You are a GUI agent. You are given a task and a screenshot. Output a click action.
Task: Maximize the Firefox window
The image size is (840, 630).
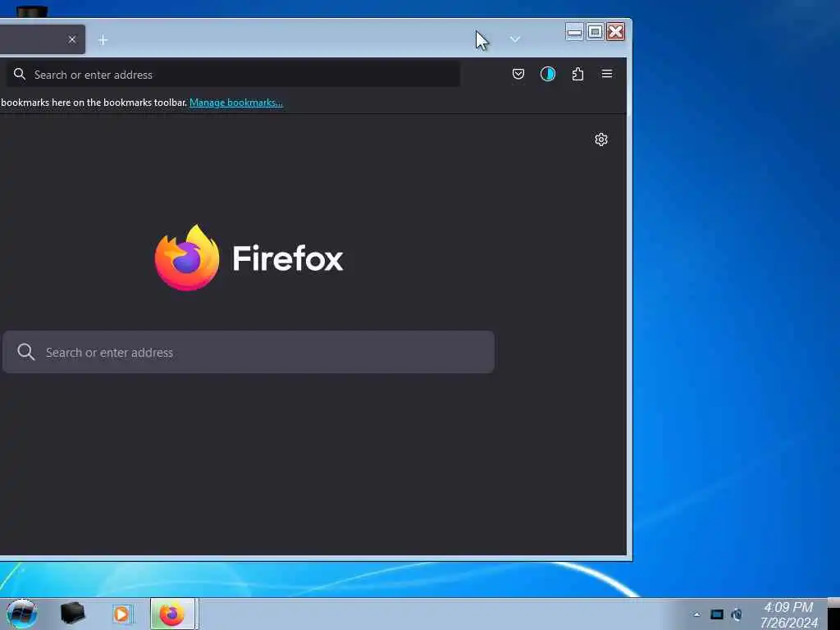(x=595, y=32)
